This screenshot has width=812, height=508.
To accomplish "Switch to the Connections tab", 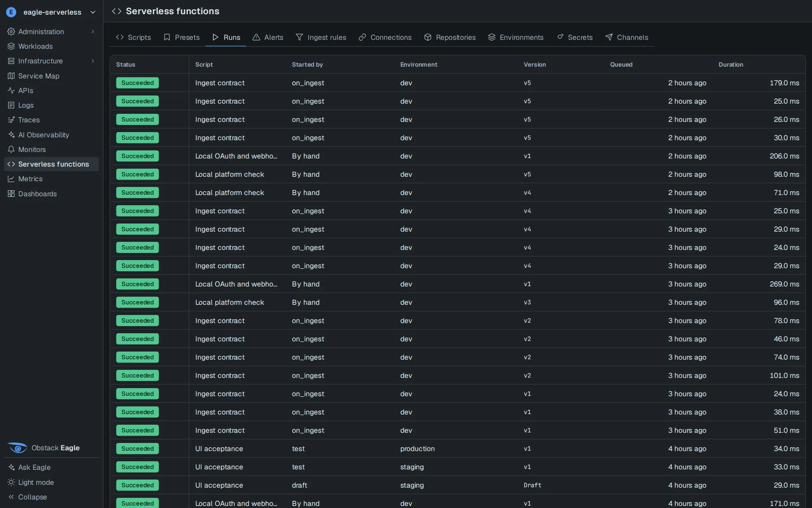I will click(x=385, y=37).
